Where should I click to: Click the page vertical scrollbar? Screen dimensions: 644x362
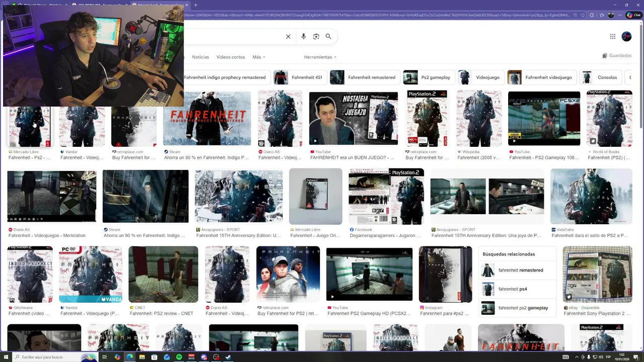(x=641, y=75)
